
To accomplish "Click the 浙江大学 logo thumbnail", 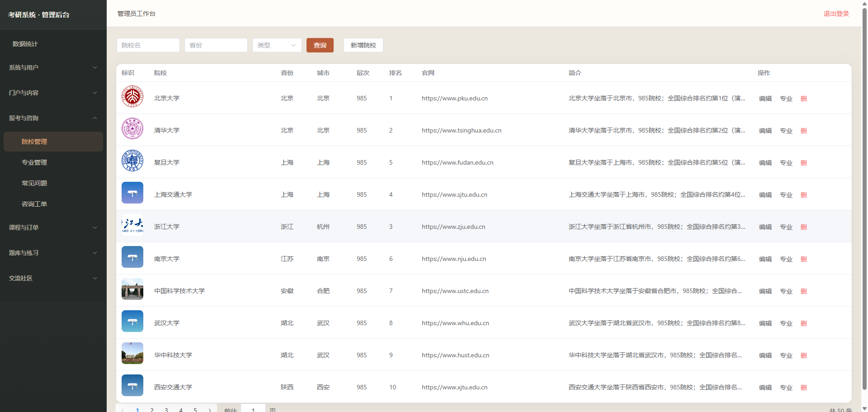I will point(132,225).
